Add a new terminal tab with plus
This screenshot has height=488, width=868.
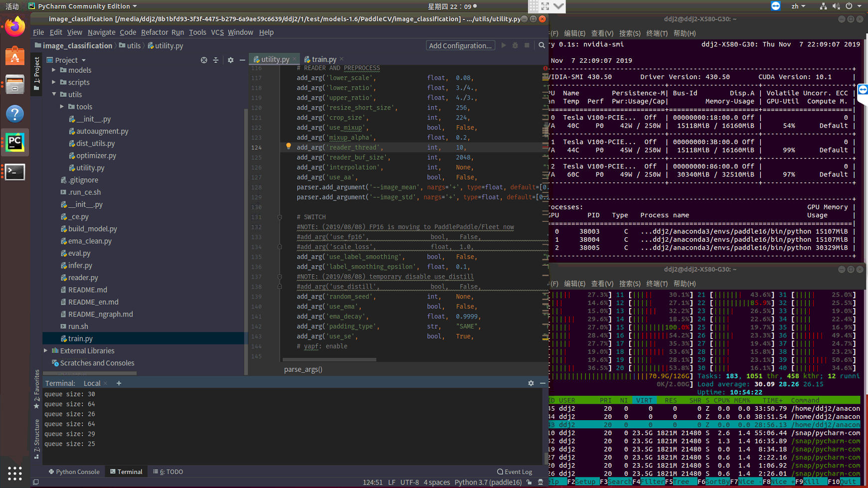tap(119, 383)
